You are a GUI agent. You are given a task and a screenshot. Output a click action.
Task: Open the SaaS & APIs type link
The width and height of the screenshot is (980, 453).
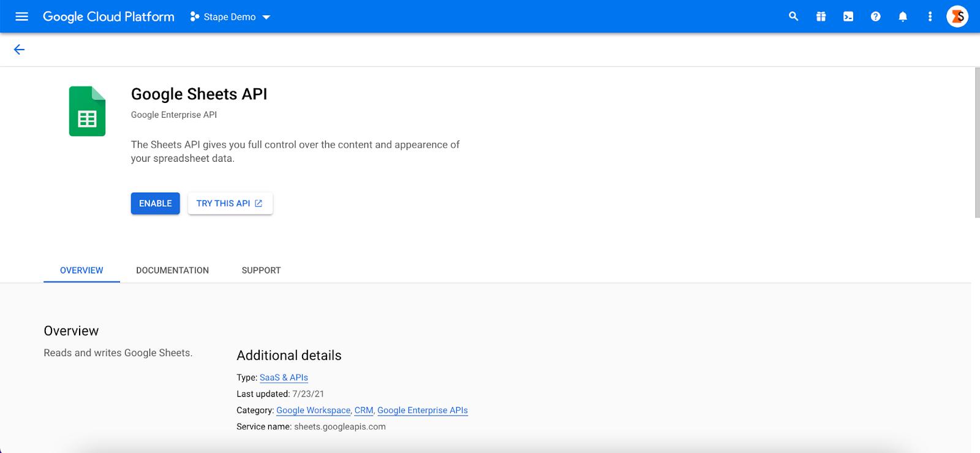tap(284, 378)
